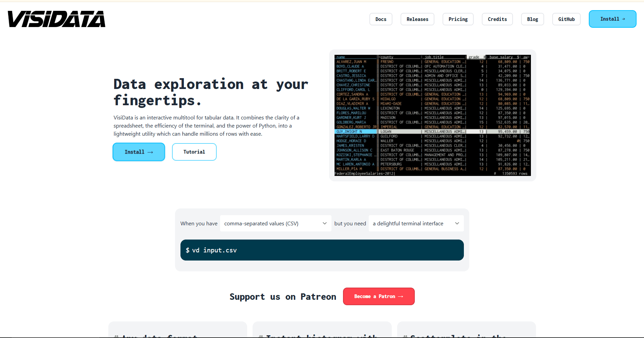The width and height of the screenshot is (644, 338).
Task: Click the 'Data exploration at your fingertips.' heading
Action: [x=211, y=92]
